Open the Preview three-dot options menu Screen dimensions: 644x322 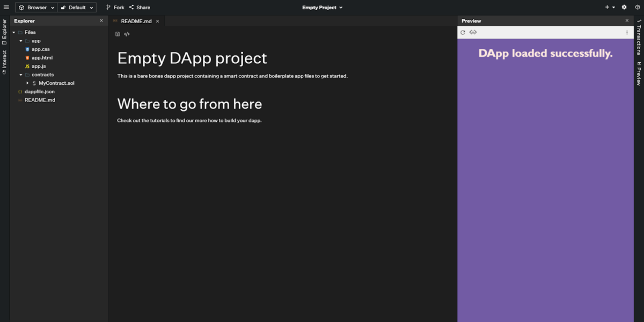coord(627,33)
